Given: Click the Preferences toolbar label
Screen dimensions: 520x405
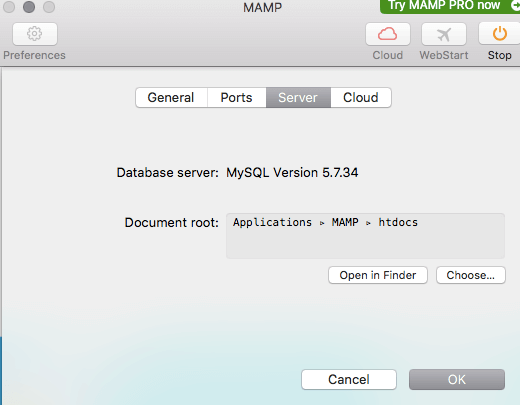Looking at the screenshot, I should [x=34, y=55].
